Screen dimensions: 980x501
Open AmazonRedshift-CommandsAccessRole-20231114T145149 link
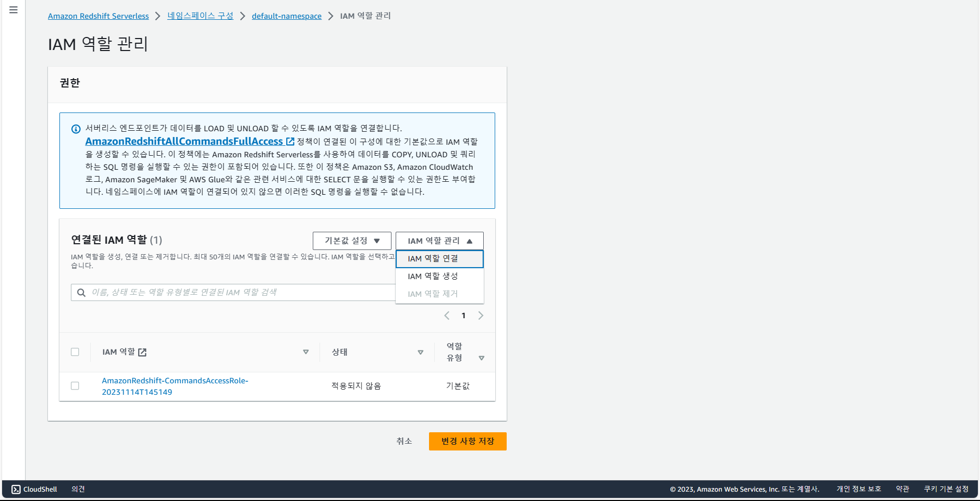point(175,386)
